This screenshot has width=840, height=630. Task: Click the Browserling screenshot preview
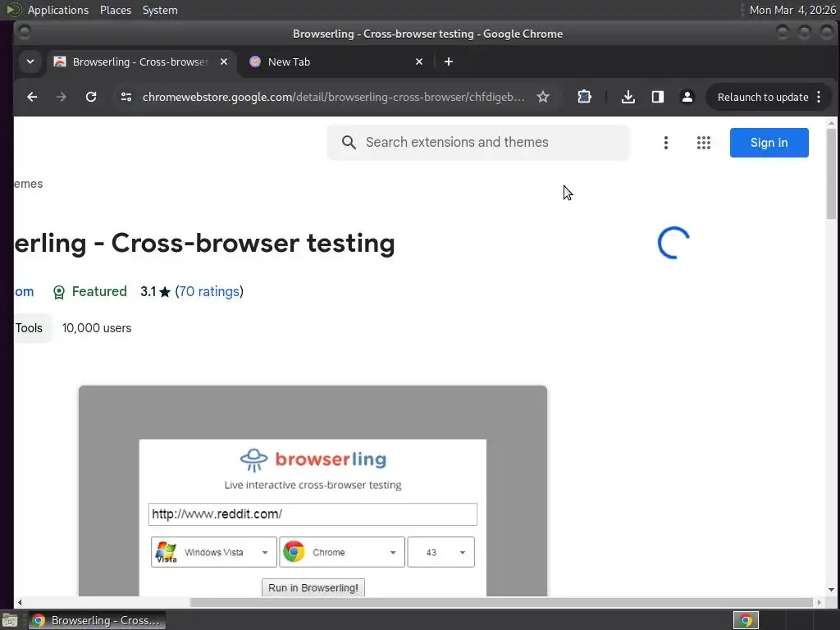[313, 491]
